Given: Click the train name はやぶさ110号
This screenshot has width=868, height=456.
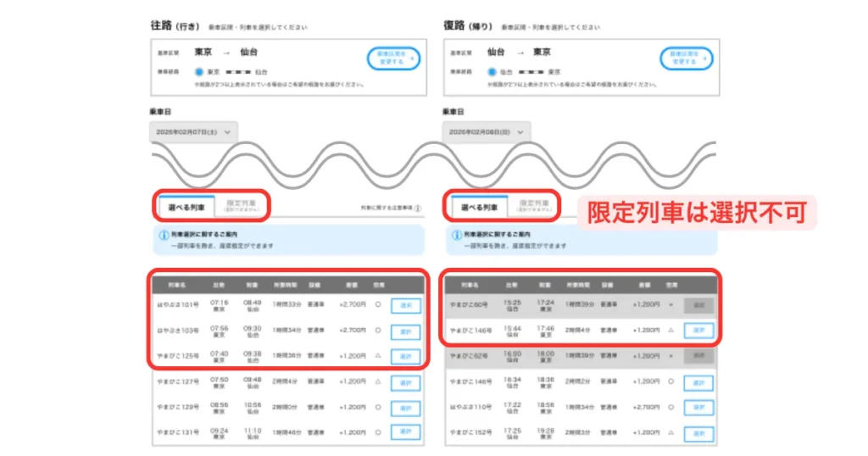Looking at the screenshot, I should [470, 407].
